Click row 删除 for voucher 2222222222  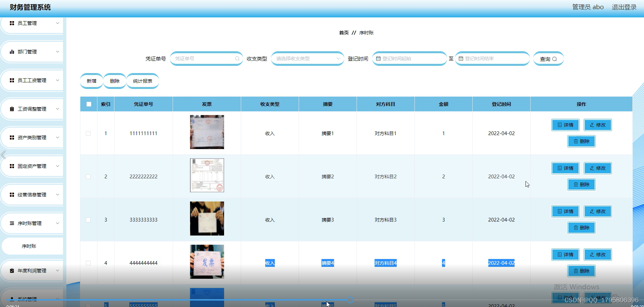click(x=581, y=184)
